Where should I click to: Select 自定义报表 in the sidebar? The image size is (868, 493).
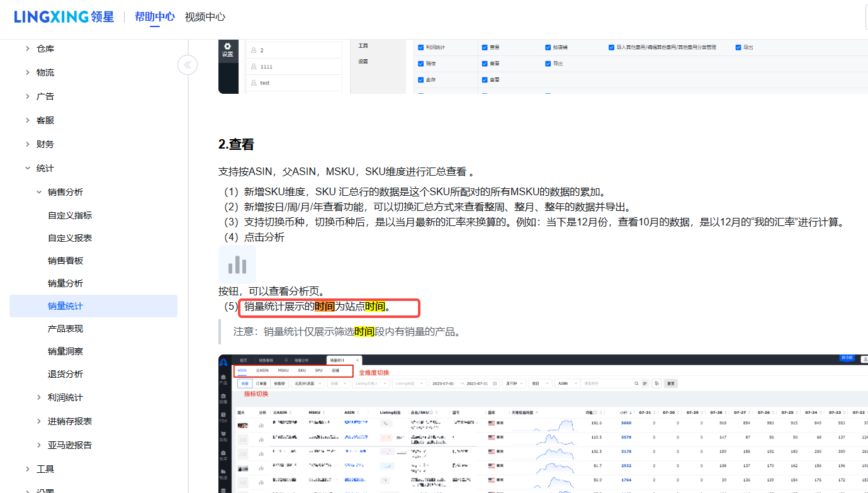[x=70, y=238]
